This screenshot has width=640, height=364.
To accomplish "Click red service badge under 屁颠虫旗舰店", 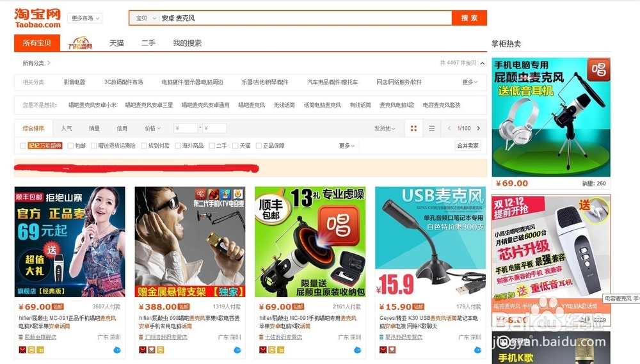I will (x=22, y=350).
